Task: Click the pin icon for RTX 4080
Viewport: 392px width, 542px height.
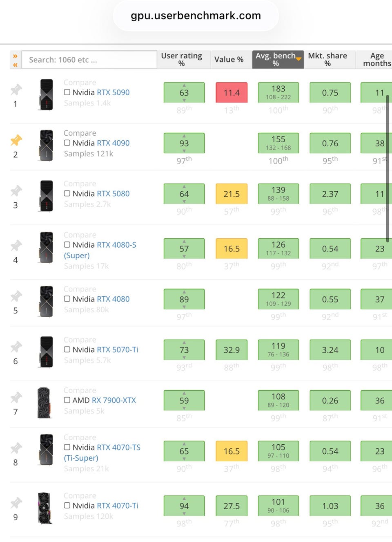Action: click(x=16, y=296)
